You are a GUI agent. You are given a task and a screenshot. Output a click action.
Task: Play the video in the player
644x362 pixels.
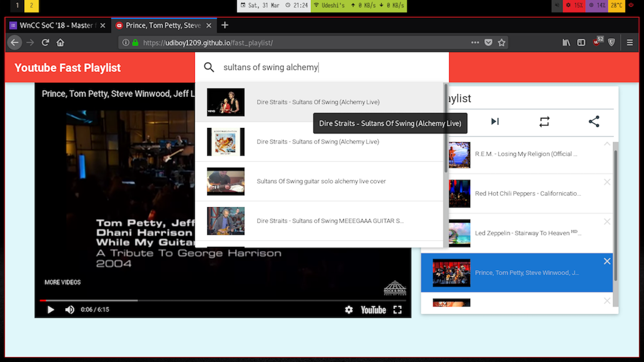tap(51, 310)
